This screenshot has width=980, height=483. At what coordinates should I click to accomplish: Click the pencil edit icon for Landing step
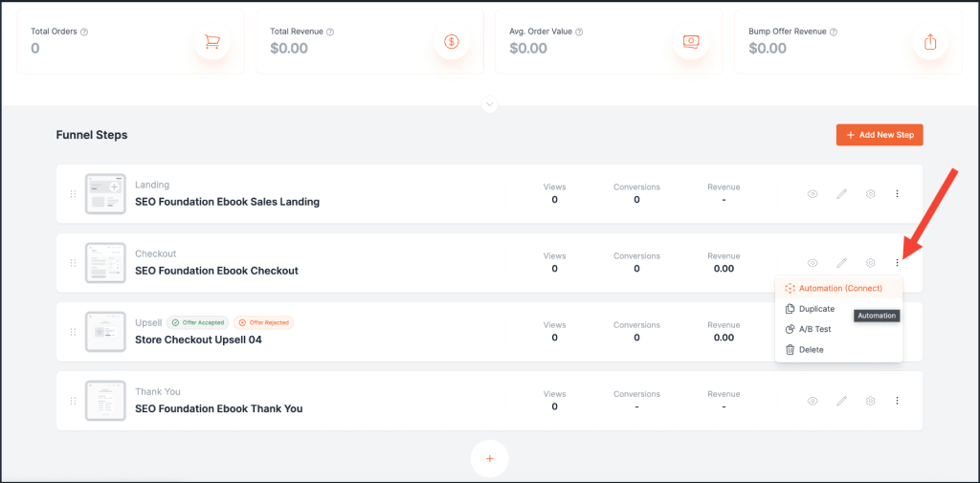pyautogui.click(x=841, y=194)
